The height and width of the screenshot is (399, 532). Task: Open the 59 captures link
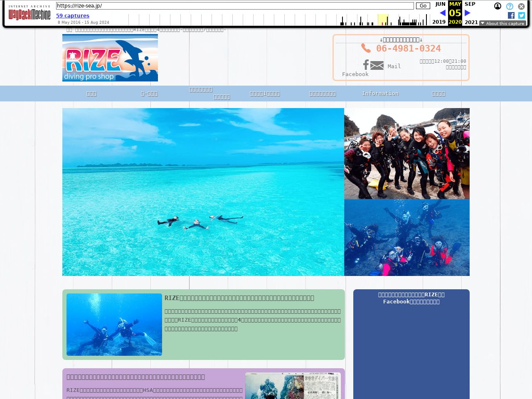[73, 16]
